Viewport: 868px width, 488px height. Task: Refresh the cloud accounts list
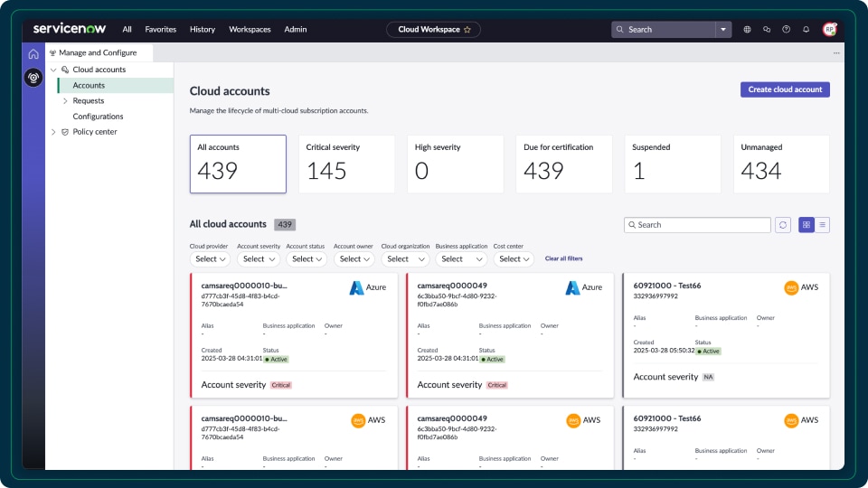783,225
